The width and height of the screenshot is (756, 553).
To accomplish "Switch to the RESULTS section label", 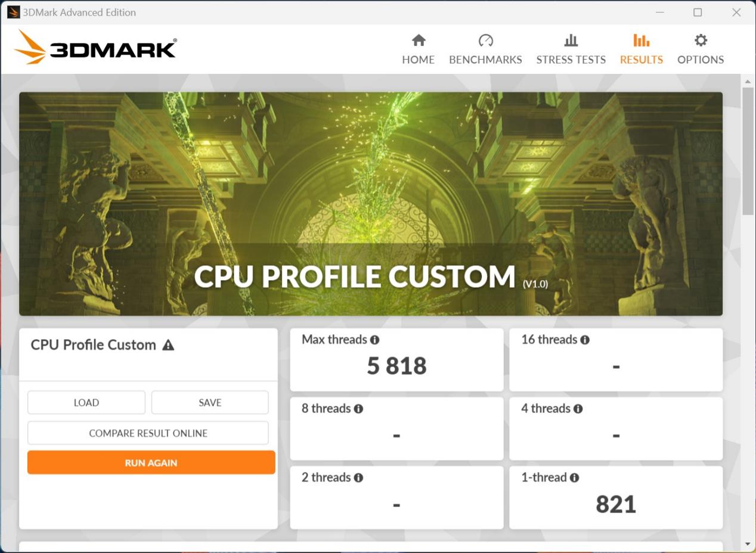I will 641,60.
